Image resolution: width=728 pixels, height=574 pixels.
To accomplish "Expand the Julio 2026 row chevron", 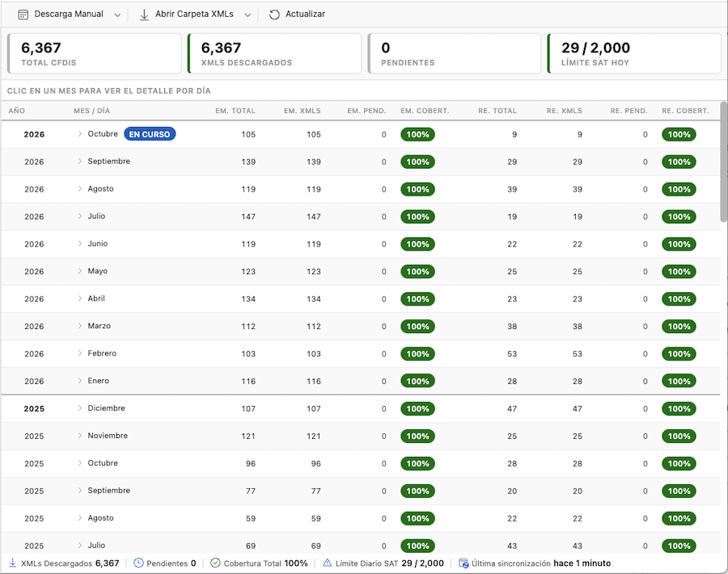I will [80, 216].
